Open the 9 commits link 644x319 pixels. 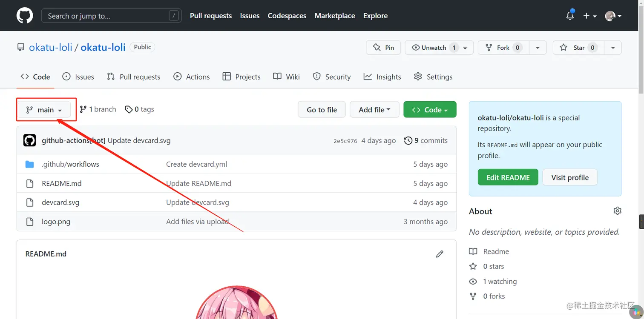pos(426,140)
